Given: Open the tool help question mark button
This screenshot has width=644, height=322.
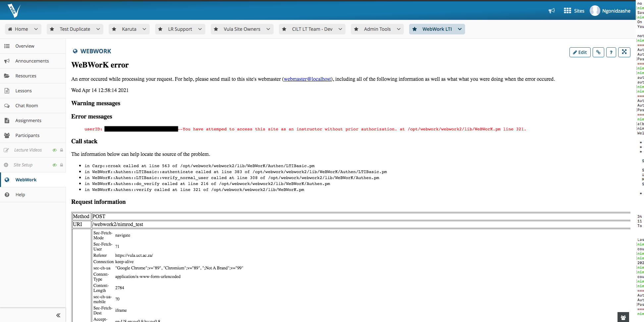Looking at the screenshot, I should 611,52.
